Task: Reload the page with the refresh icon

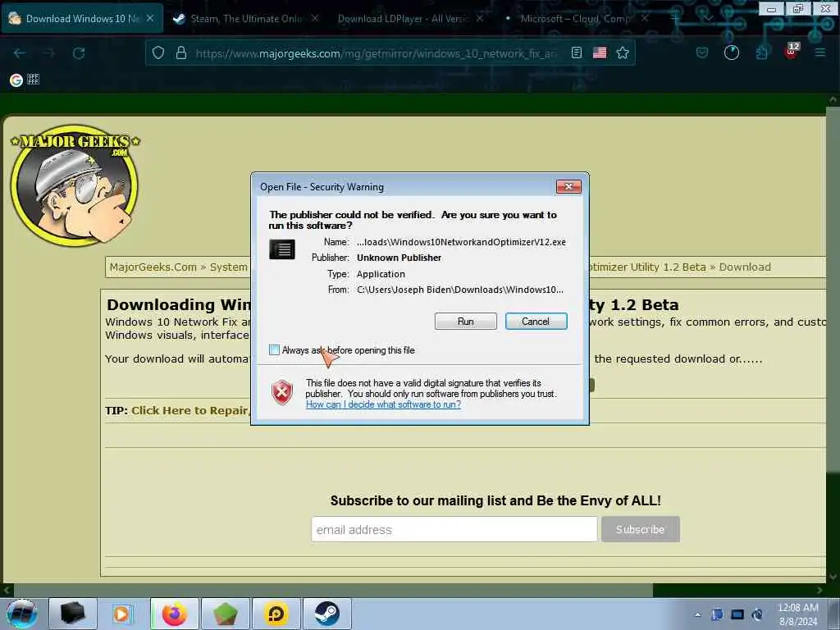Action: point(79,53)
